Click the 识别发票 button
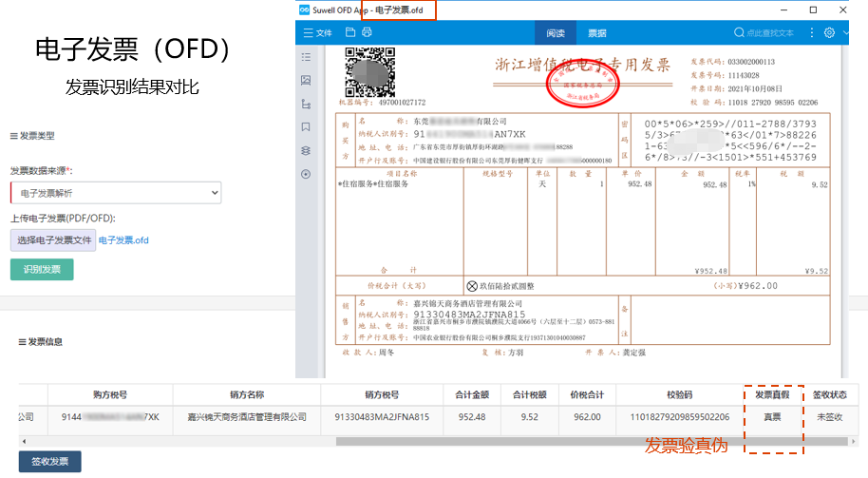The height and width of the screenshot is (478, 868). (x=42, y=269)
